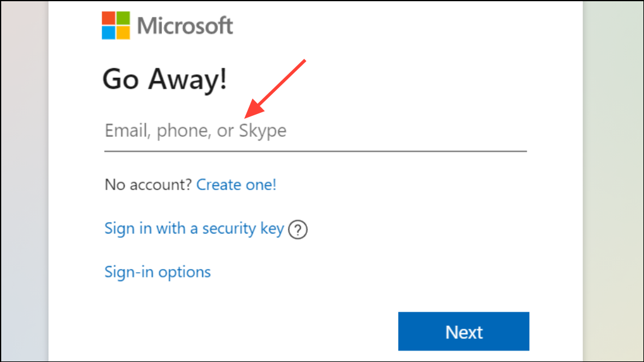Click the blurred background left of dialog
The width and height of the screenshot is (644, 362).
25,181
